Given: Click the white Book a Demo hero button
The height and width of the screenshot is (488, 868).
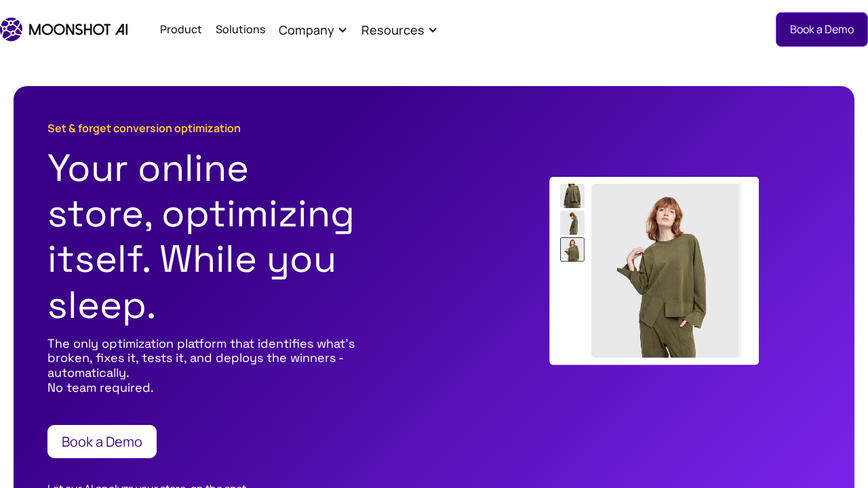Looking at the screenshot, I should click(102, 441).
